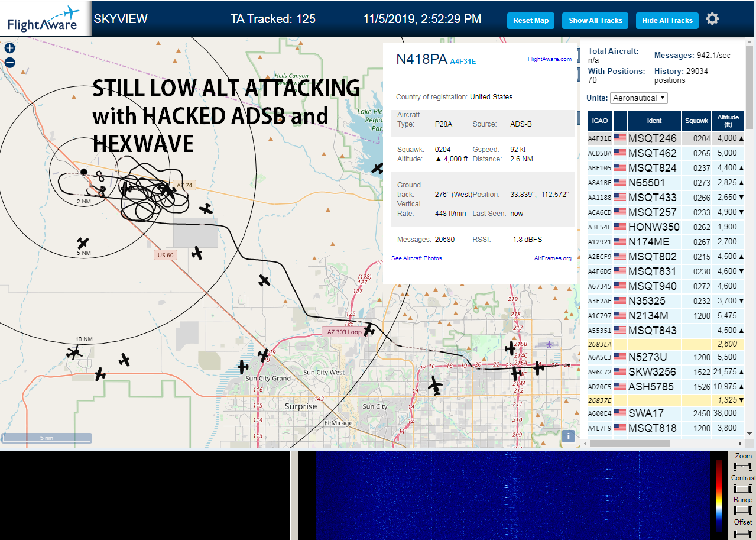Click the map attribution info icon
Screen dimensions: 756x540
click(x=568, y=436)
